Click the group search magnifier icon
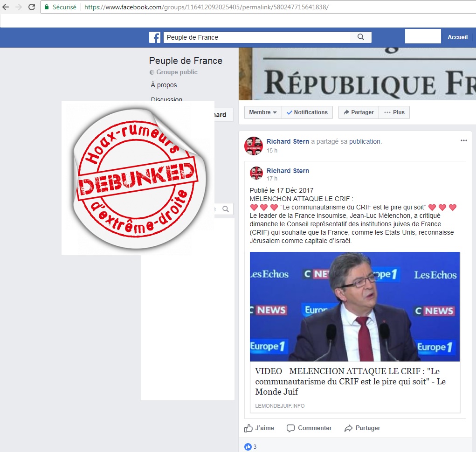476x452 pixels. (x=226, y=209)
